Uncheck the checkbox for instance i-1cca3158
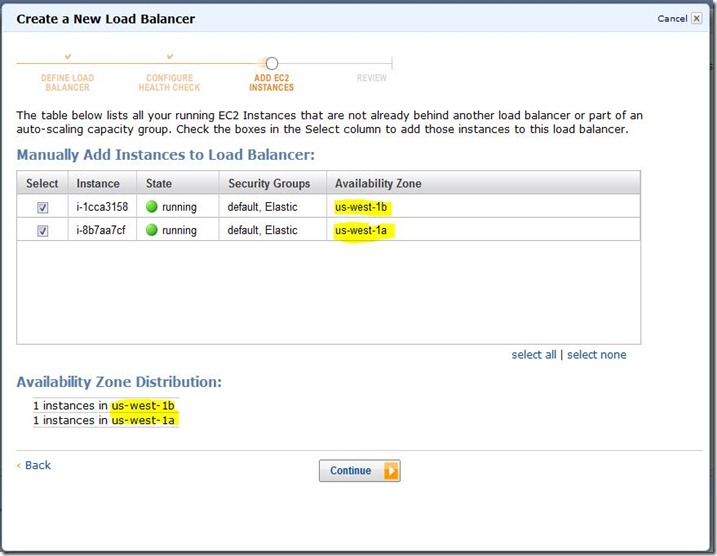Viewport: 717px width, 556px height. tap(43, 208)
